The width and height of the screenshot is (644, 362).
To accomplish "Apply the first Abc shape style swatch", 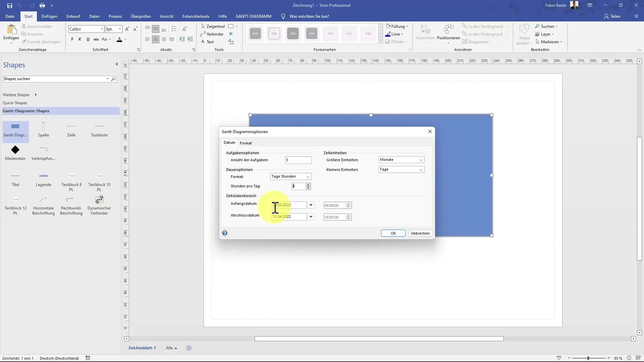I will point(256,33).
